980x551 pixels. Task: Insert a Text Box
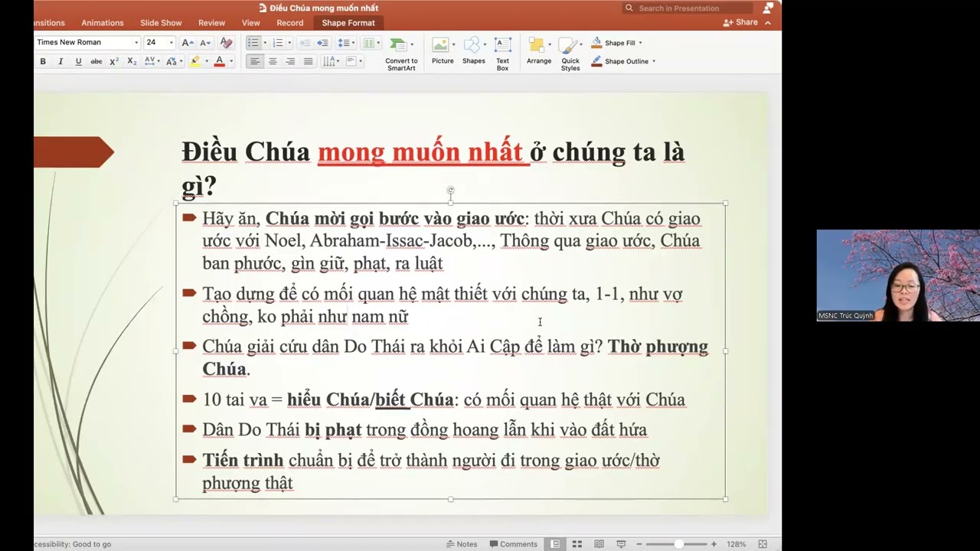(x=502, y=54)
